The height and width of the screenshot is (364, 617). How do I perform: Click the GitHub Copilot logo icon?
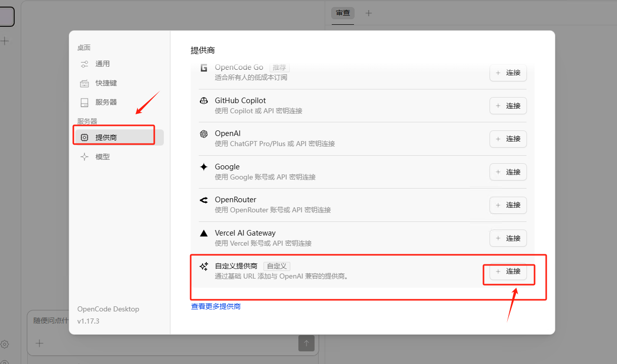pos(204,101)
